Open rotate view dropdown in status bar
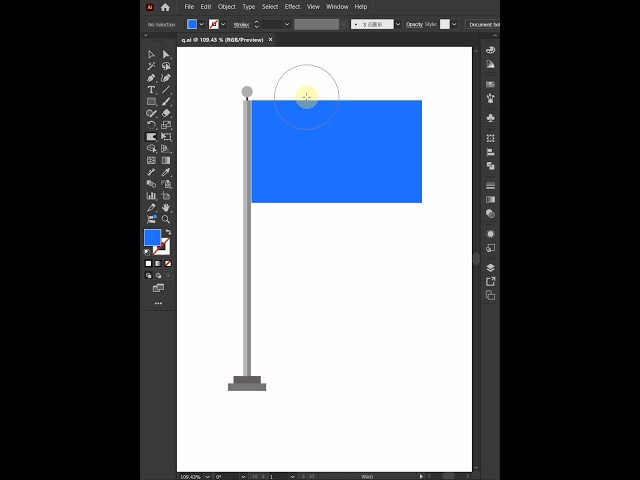640x480 pixels. tap(243, 476)
